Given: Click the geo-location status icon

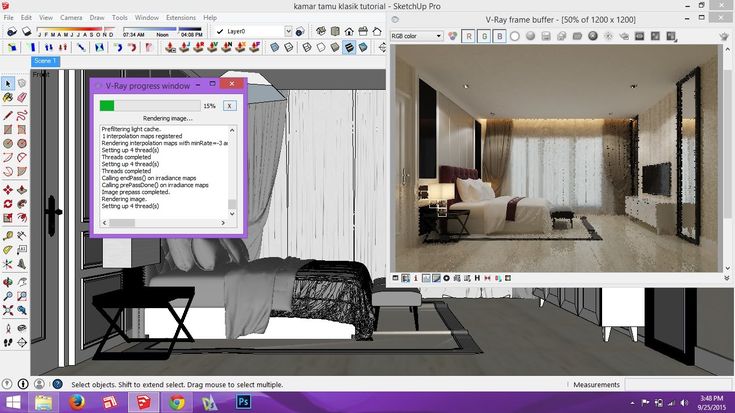Looking at the screenshot, I should coord(7,384).
